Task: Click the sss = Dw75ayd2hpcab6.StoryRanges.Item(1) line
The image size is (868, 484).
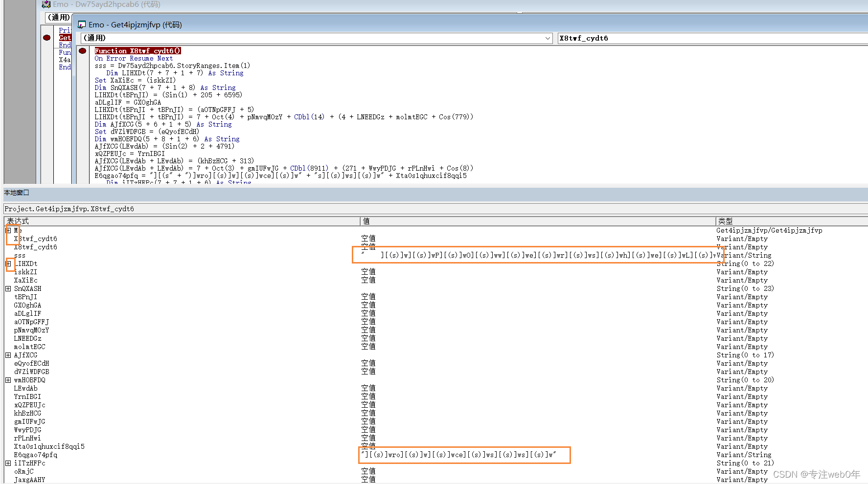Action: coord(172,66)
